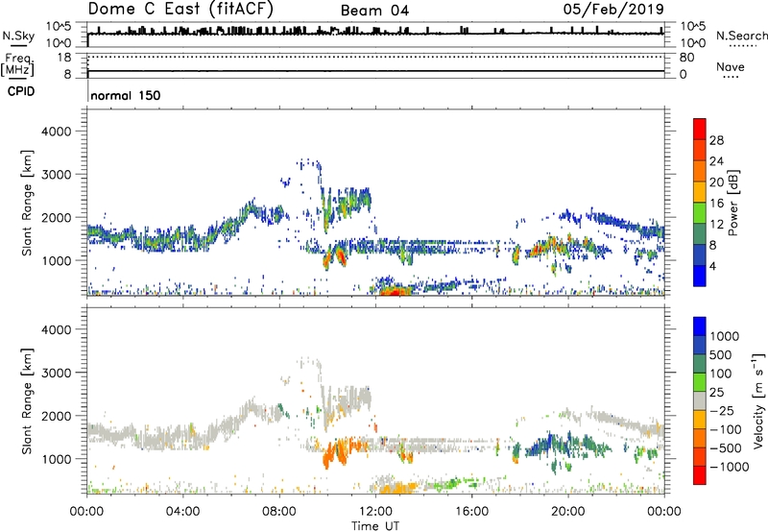768x532 pixels.
Task: Click the power colorbar label '16'
Action: (x=716, y=204)
